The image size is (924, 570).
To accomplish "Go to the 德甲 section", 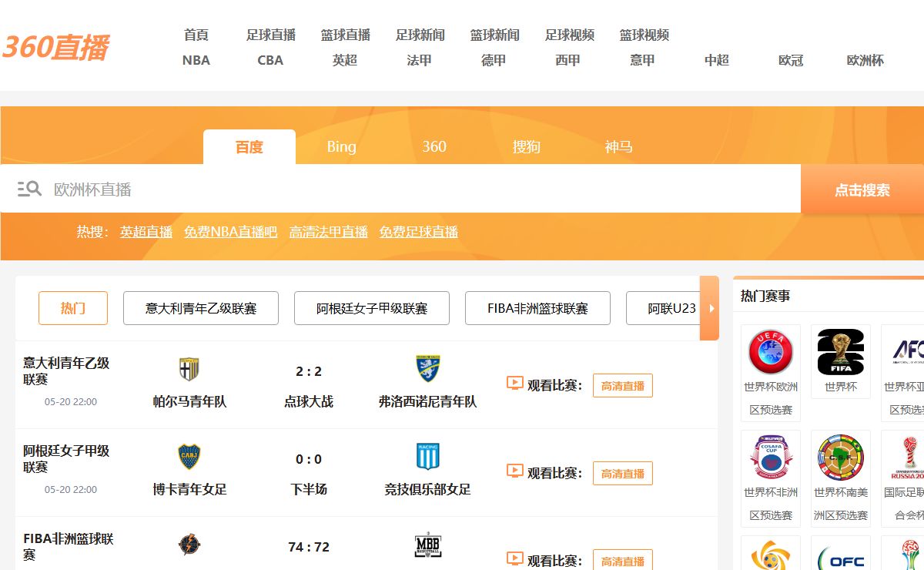I will (x=494, y=60).
